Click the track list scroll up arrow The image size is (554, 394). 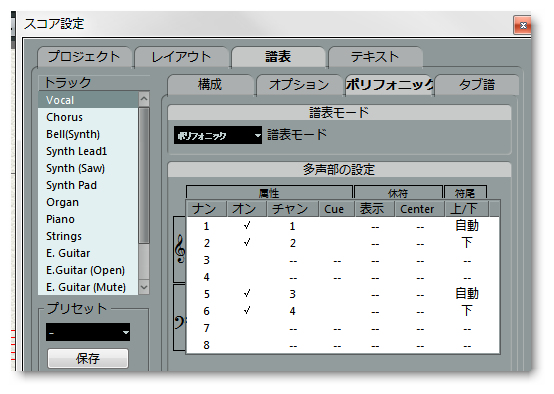tap(144, 99)
